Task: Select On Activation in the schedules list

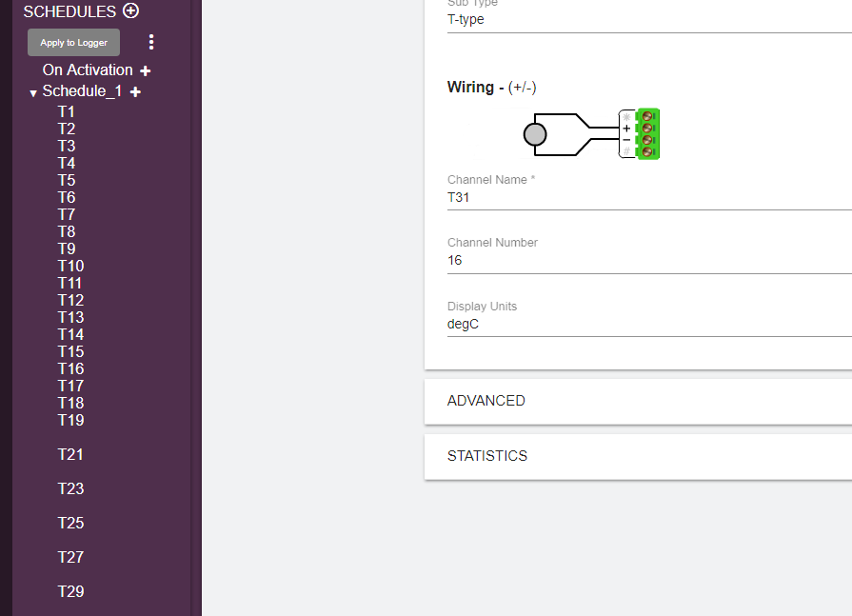Action: [x=88, y=70]
